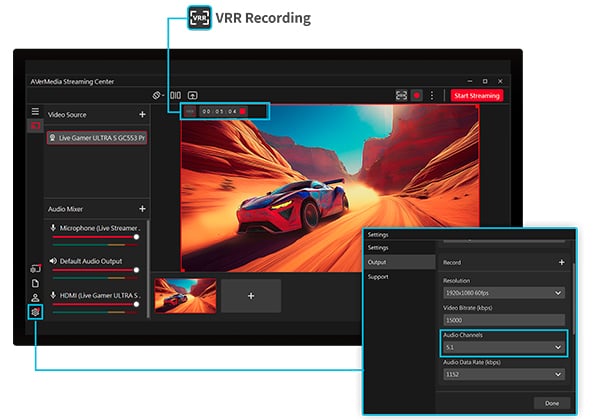Select the desert car scene thumbnail
This screenshot has width=600, height=420.
tap(185, 296)
